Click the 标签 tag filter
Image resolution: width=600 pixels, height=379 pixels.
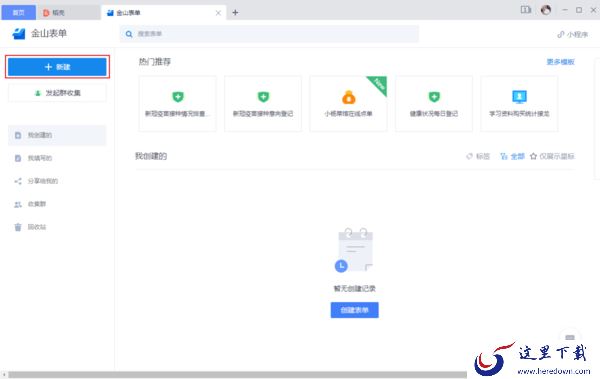[x=478, y=156]
